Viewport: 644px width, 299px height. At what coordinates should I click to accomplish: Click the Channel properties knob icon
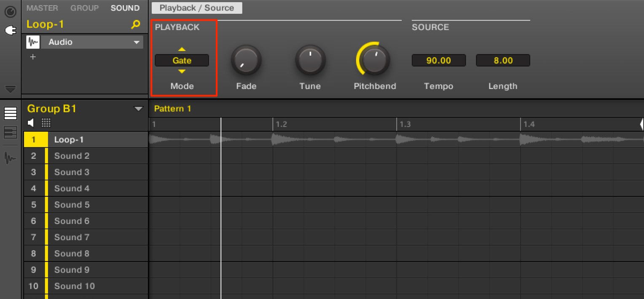[x=10, y=12]
